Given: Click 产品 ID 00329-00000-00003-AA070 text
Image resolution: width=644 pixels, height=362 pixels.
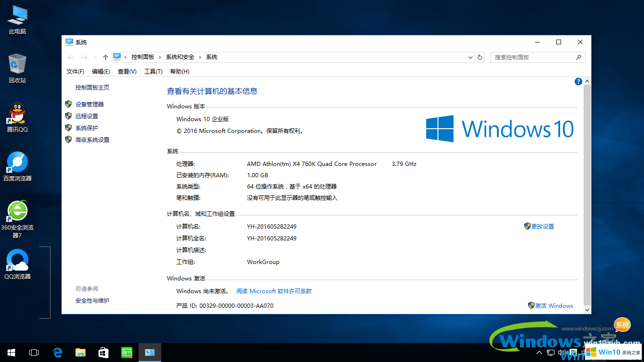Looking at the screenshot, I should pos(225,306).
